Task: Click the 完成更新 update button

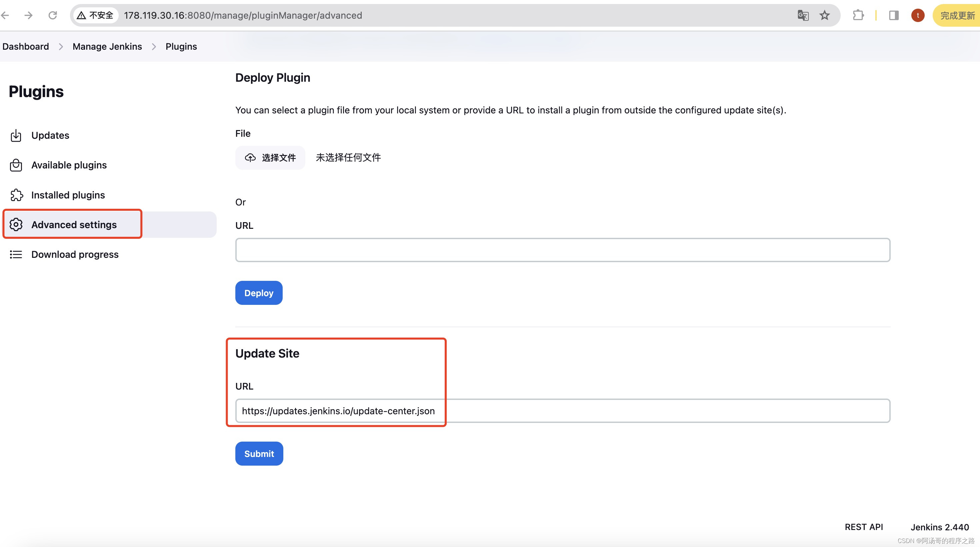Action: 957,15
